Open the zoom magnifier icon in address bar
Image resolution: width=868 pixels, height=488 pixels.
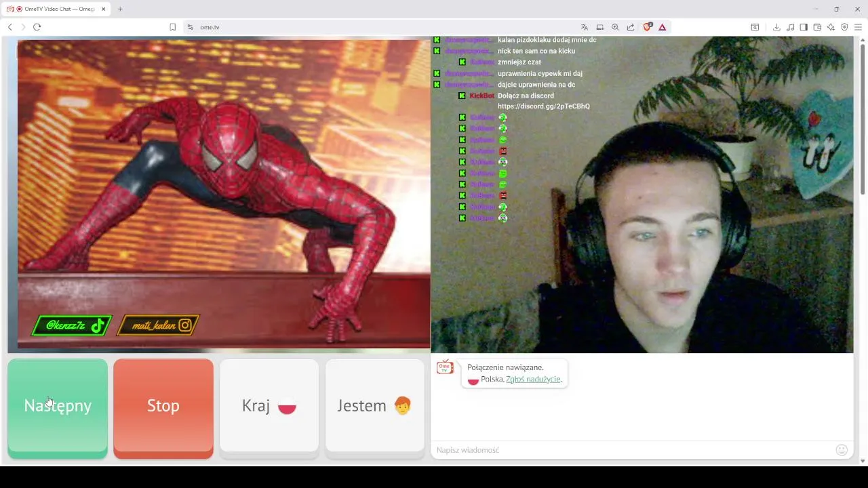pyautogui.click(x=615, y=27)
